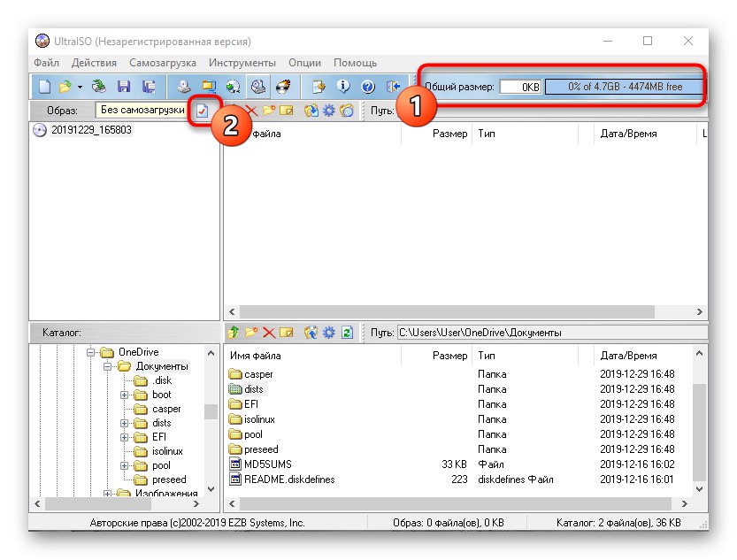737x560 pixels.
Task: Expand the dists folder in tree
Action: [124, 423]
